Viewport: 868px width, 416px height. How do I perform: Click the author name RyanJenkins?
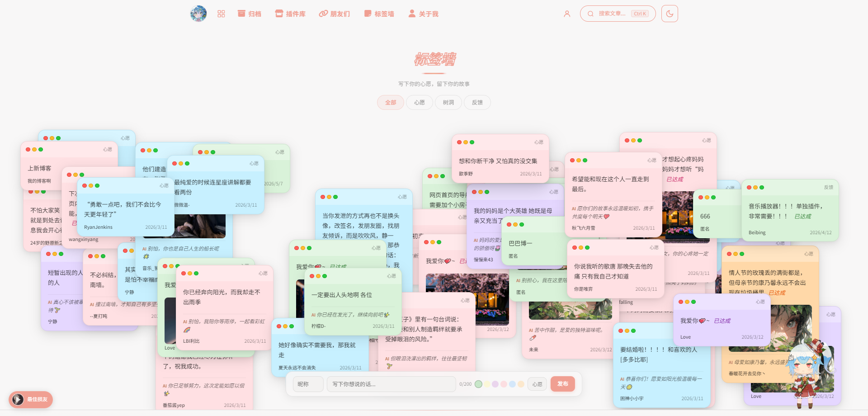coord(98,227)
